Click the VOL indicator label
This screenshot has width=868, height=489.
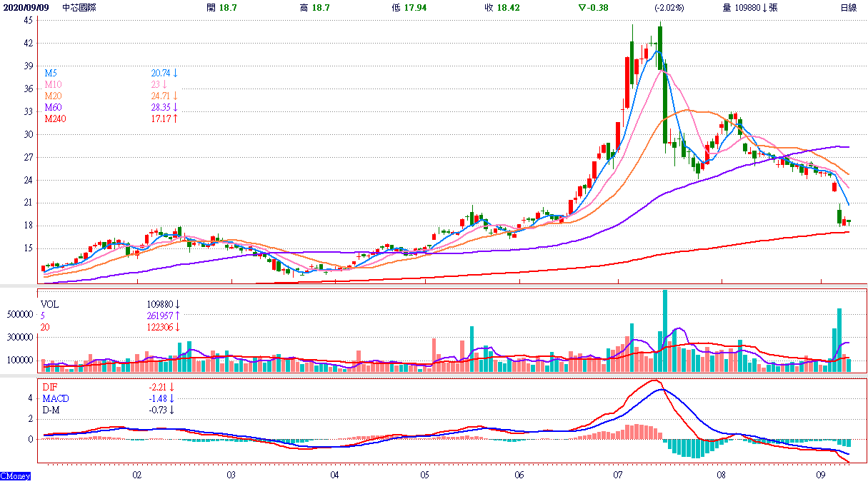[50, 304]
